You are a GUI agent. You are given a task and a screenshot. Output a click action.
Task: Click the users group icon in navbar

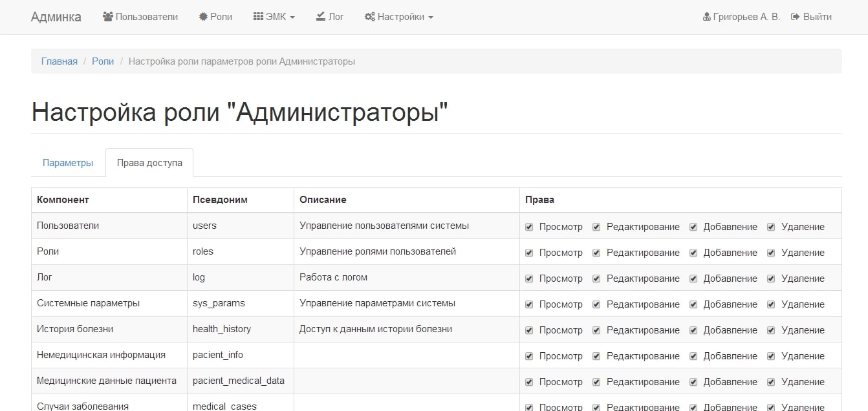[108, 17]
